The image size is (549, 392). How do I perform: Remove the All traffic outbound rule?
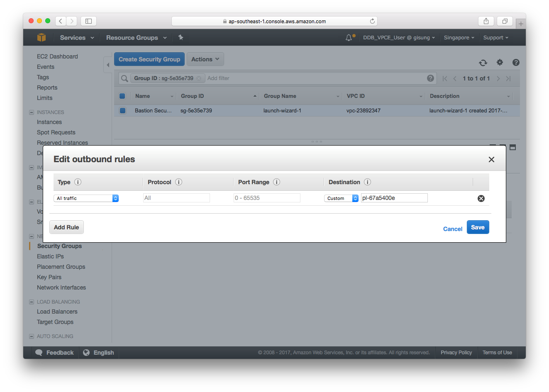481,198
